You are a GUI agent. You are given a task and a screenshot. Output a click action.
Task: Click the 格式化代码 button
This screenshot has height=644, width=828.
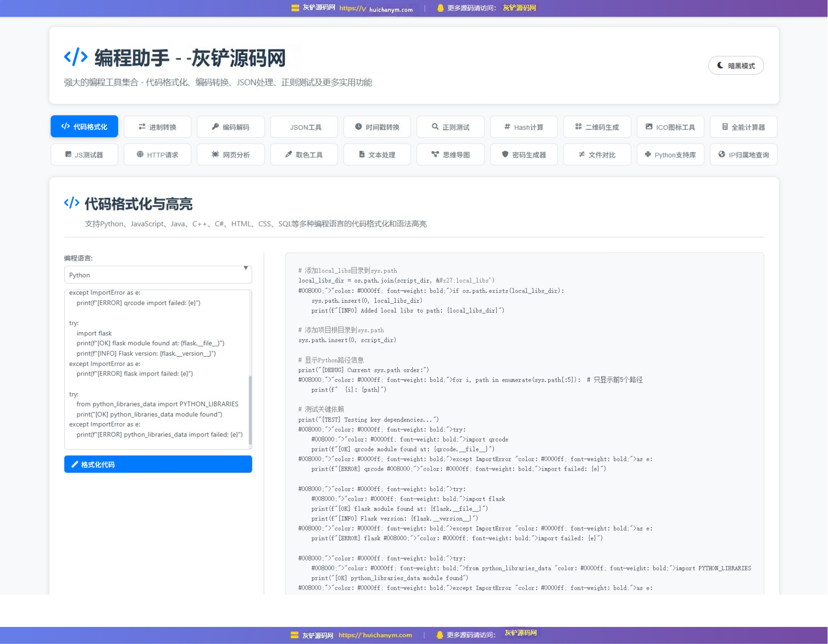click(158, 464)
